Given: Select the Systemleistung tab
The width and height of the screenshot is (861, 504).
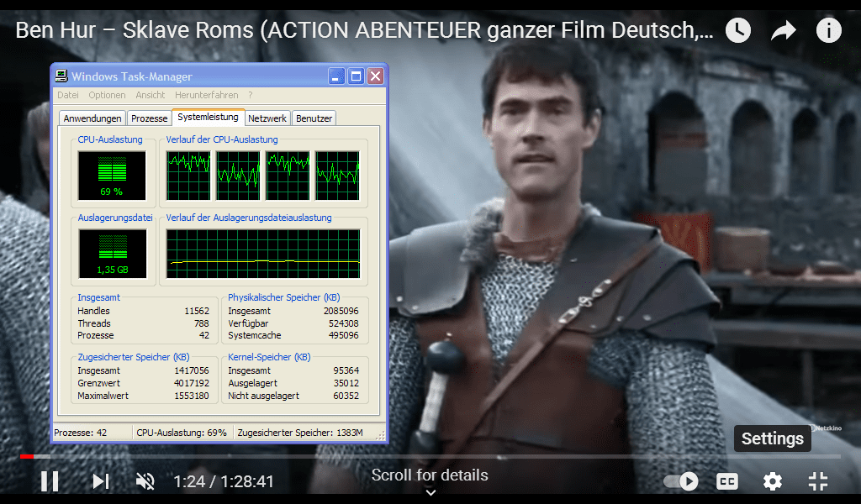Looking at the screenshot, I should point(209,118).
